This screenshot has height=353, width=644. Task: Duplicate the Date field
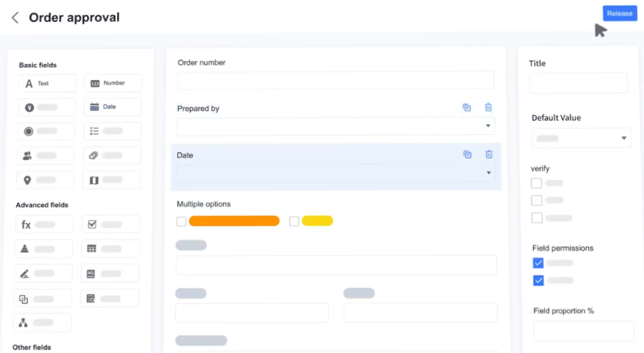point(467,154)
